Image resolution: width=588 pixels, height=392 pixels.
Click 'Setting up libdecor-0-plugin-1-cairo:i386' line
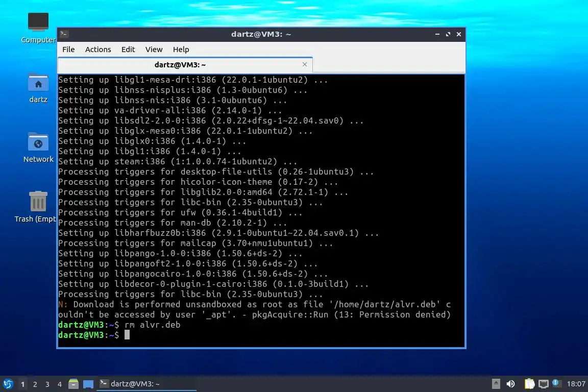coord(213,284)
